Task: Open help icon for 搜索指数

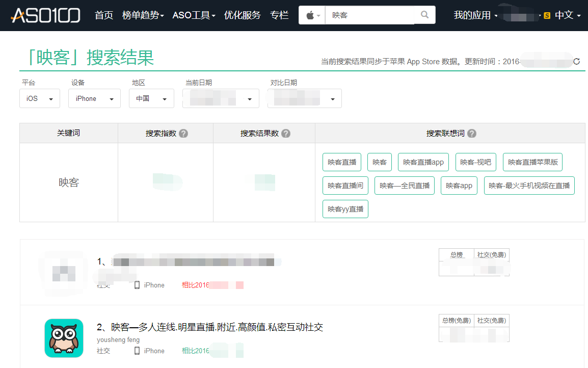Action: tap(183, 134)
